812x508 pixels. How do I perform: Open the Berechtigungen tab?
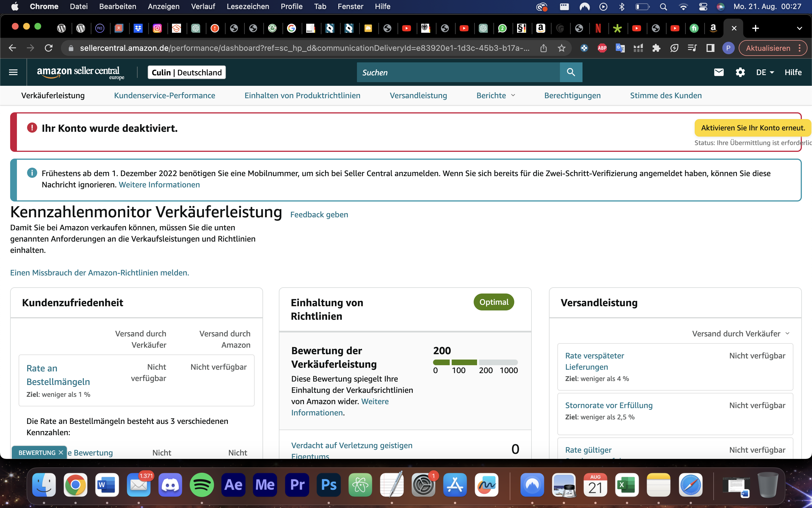[x=572, y=95]
